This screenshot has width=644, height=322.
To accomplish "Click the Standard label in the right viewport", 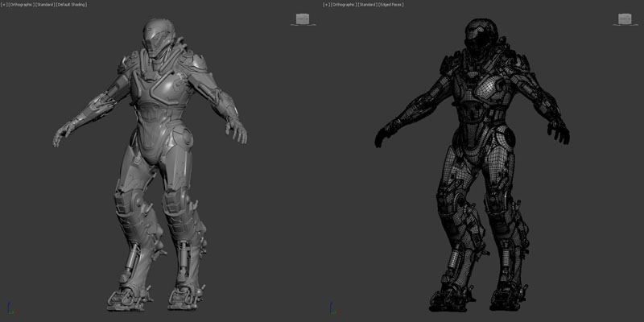I will pyautogui.click(x=368, y=4).
